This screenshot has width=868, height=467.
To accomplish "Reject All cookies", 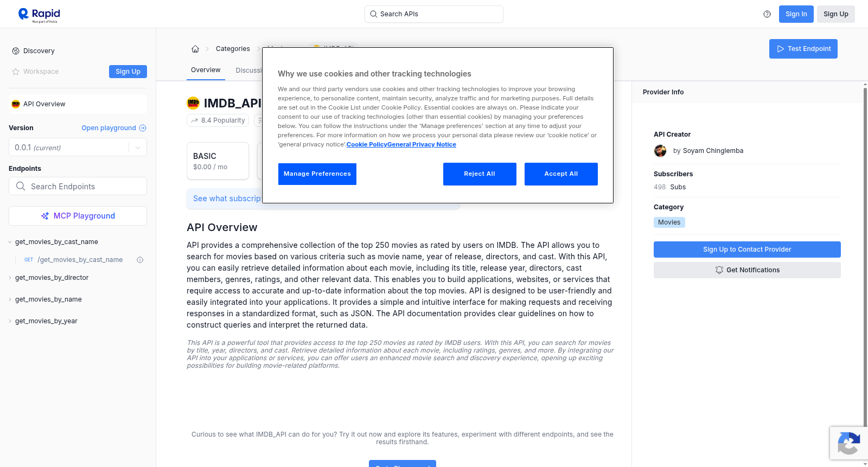I will [480, 174].
